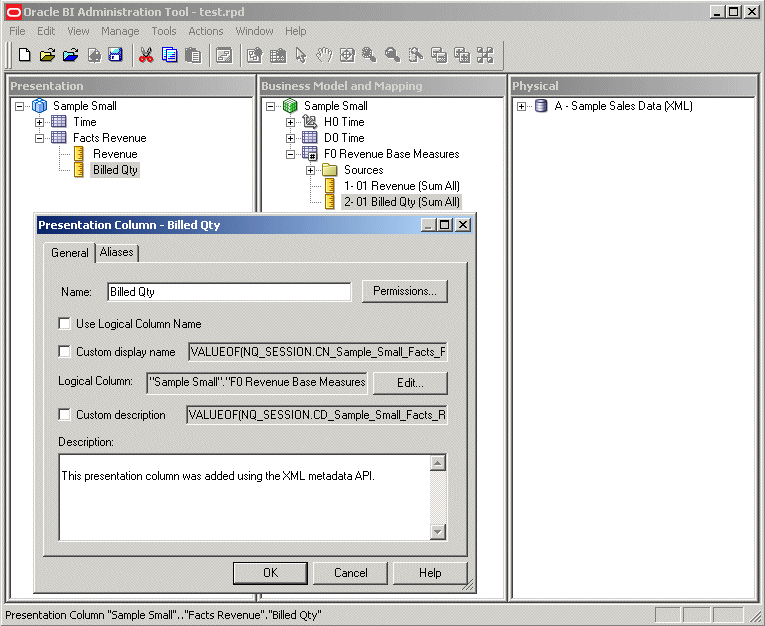This screenshot has height=626, width=765.
Task: Open the Manage menu
Action: click(x=120, y=31)
